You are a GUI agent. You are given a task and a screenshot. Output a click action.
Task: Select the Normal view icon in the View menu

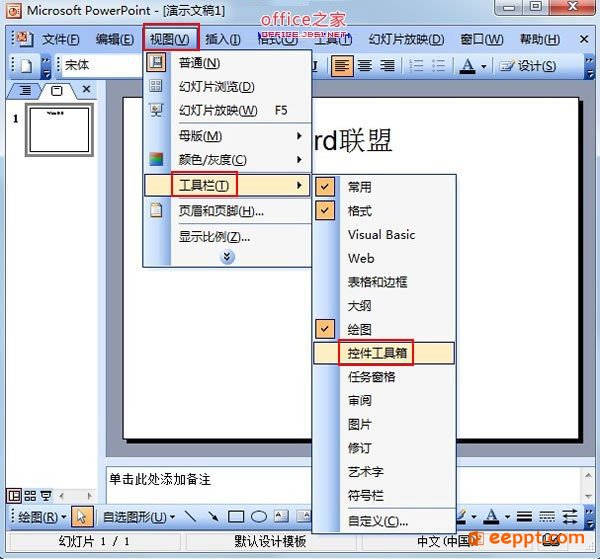coord(156,62)
